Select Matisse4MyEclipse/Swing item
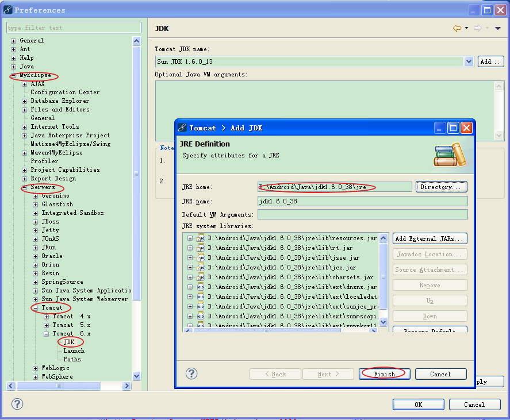Screen dimensions: 510x420 [x=71, y=144]
